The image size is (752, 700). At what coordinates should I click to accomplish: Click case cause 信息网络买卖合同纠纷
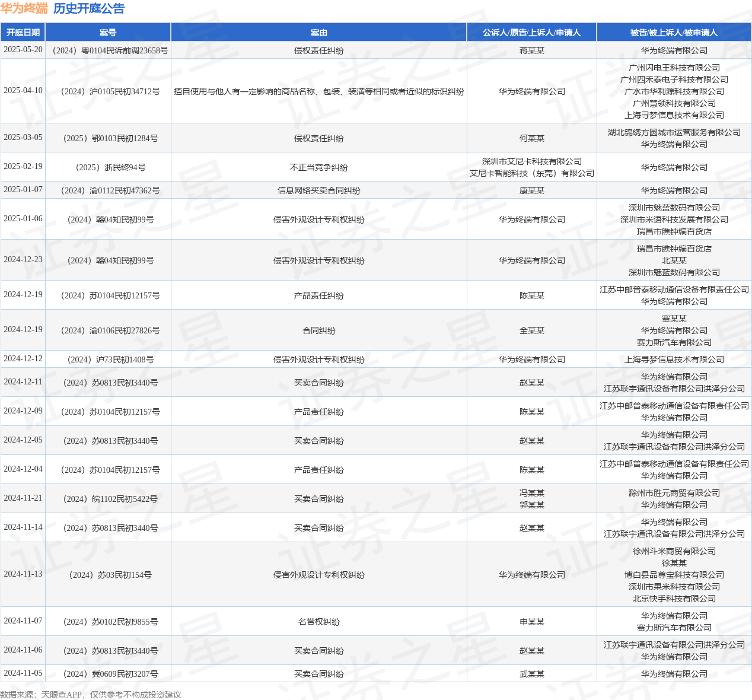tap(319, 190)
